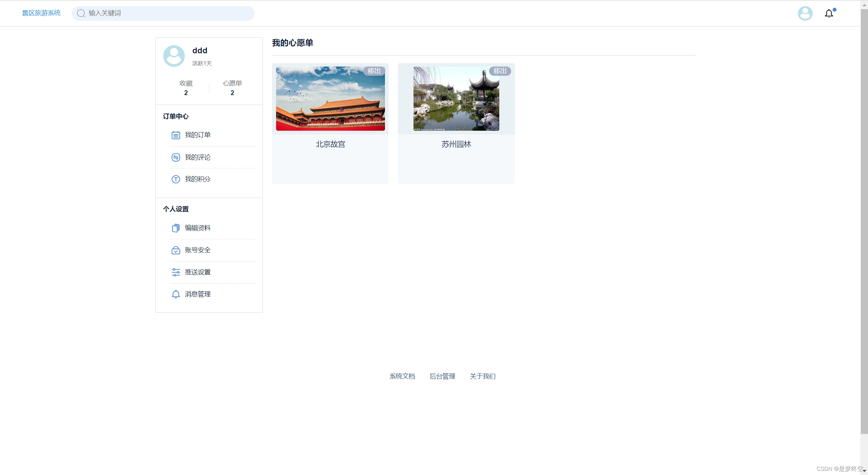Click the Message Management bell icon
The image size is (868, 475).
tap(176, 294)
